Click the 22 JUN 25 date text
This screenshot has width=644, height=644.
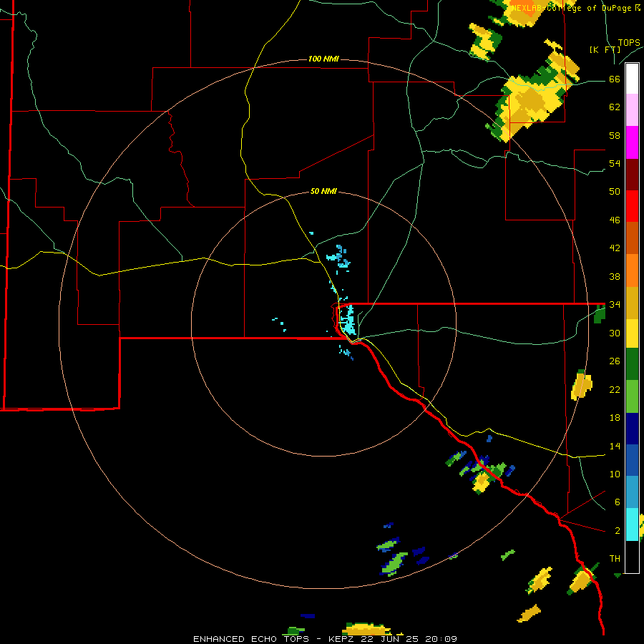pos(390,639)
